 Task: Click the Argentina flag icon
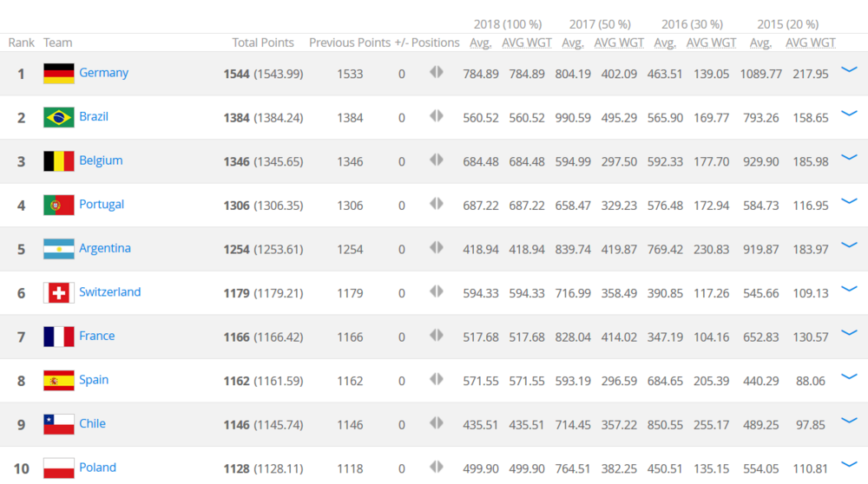59,249
